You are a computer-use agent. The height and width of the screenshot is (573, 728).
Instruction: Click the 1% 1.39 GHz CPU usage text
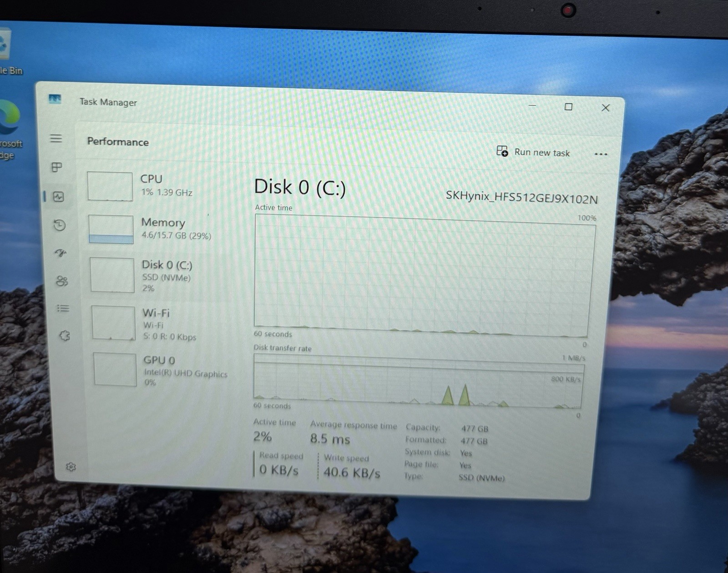tap(167, 192)
